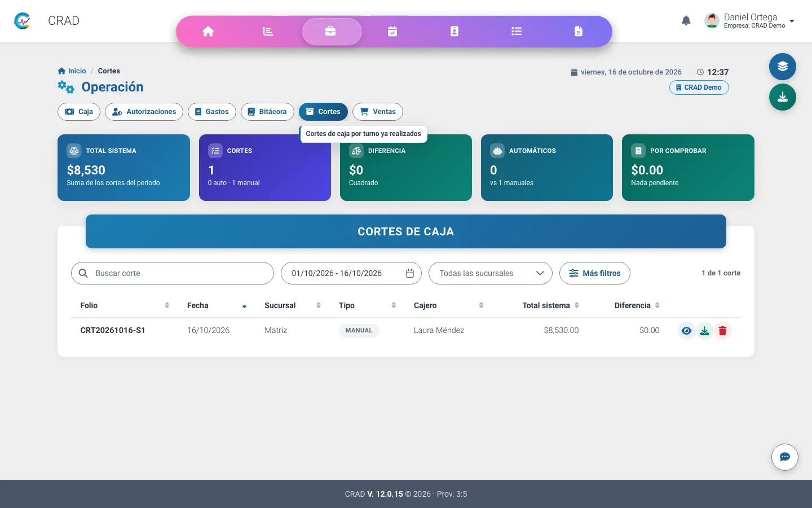Click the CRAD logo
This screenshot has width=812, height=508.
(x=22, y=21)
